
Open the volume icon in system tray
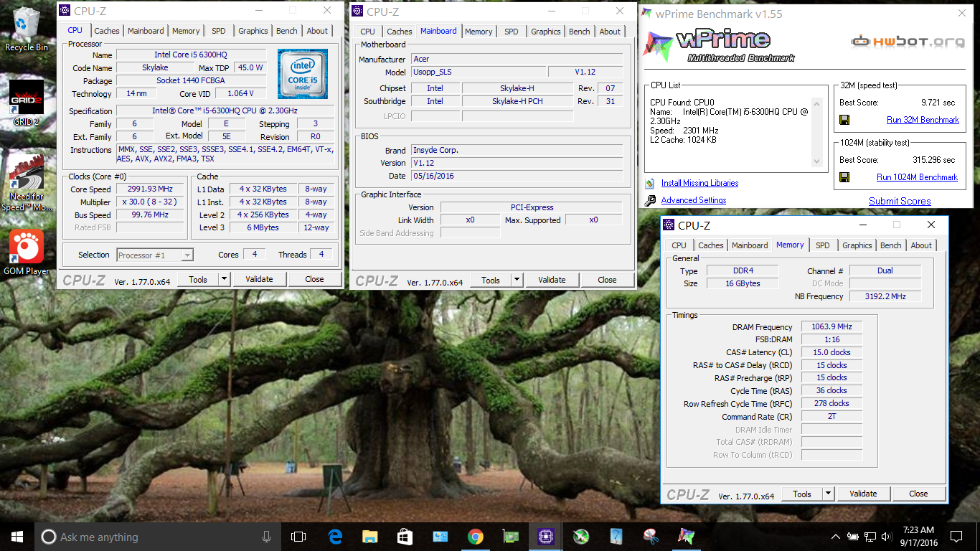coord(886,537)
